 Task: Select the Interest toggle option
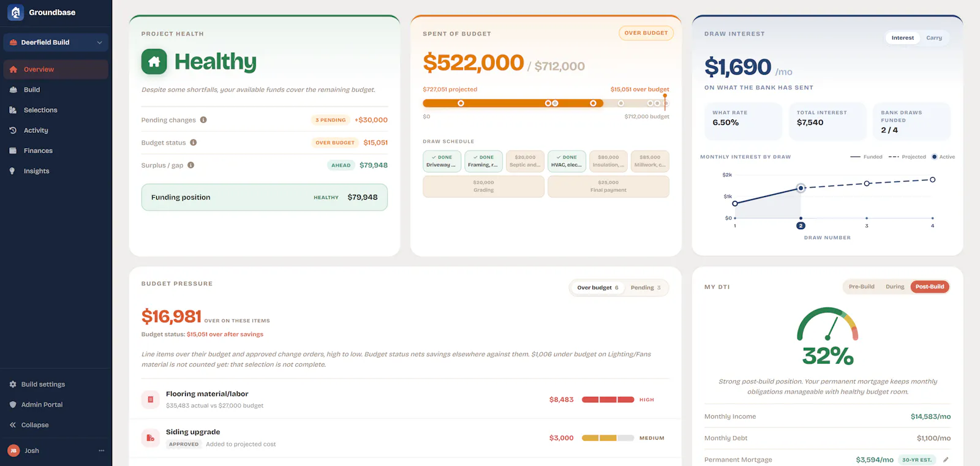(903, 38)
